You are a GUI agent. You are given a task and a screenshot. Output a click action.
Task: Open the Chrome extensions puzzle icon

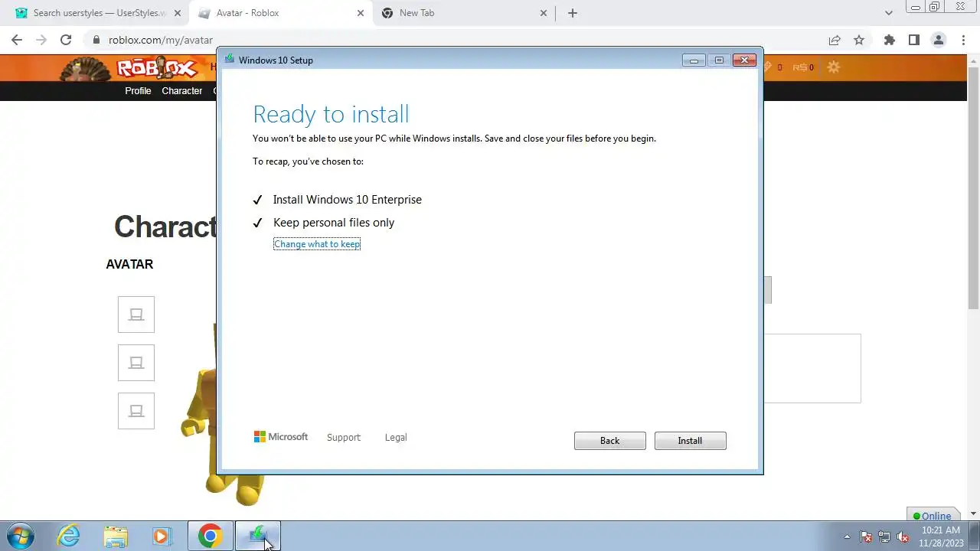pos(889,40)
